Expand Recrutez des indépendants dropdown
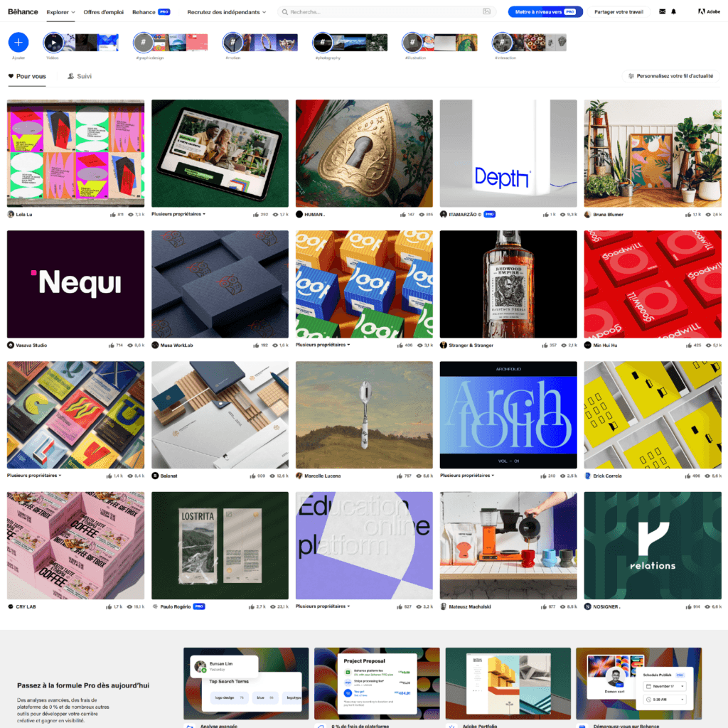Image resolution: width=728 pixels, height=728 pixels. 227,12
